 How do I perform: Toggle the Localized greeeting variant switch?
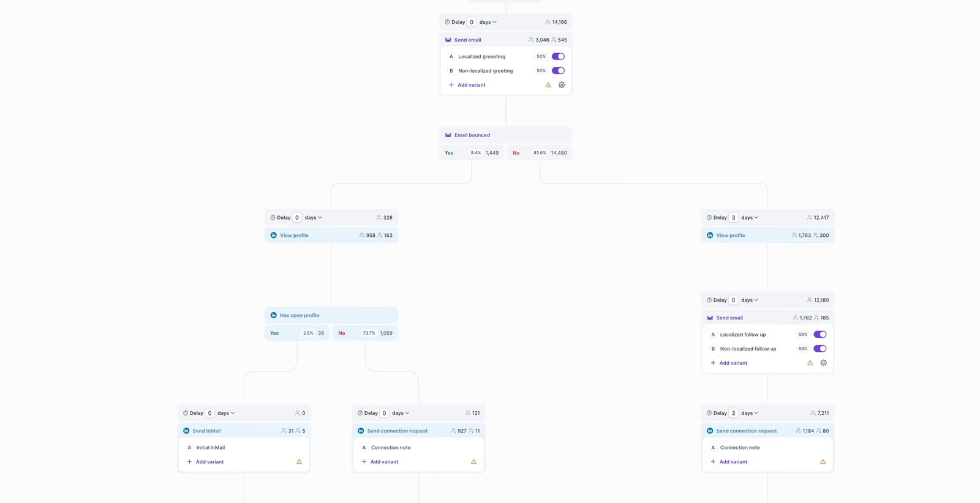[558, 56]
